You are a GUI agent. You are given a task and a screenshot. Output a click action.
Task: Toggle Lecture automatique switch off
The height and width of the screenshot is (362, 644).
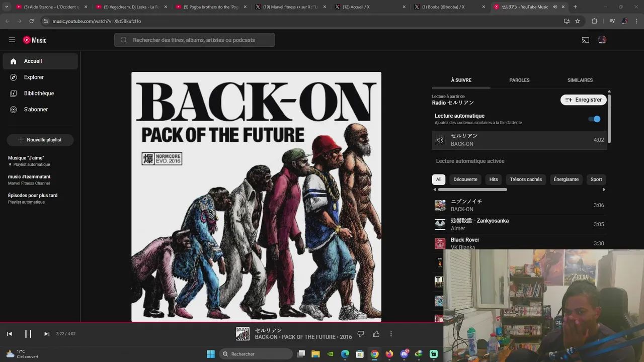[594, 119]
